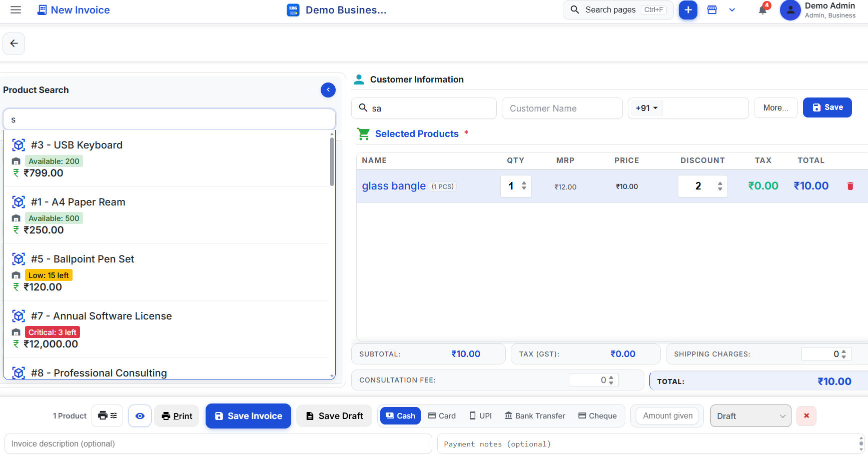The width and height of the screenshot is (868, 456).
Task: Select Cheque payment method
Action: [x=597, y=415]
